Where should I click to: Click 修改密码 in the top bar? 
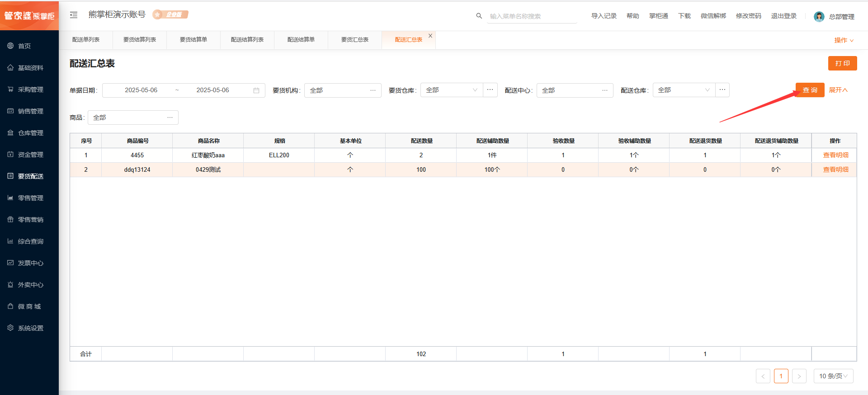749,16
